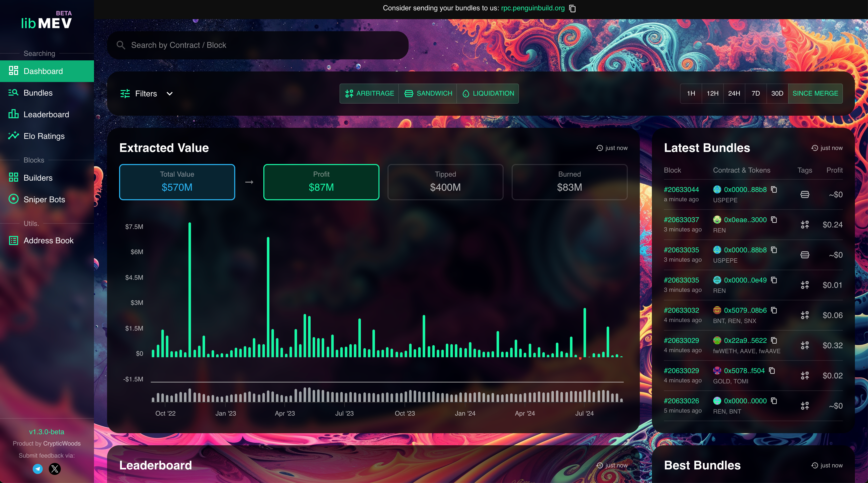Open contract 0x0000..0e49
This screenshot has height=483, width=868.
coord(745,280)
